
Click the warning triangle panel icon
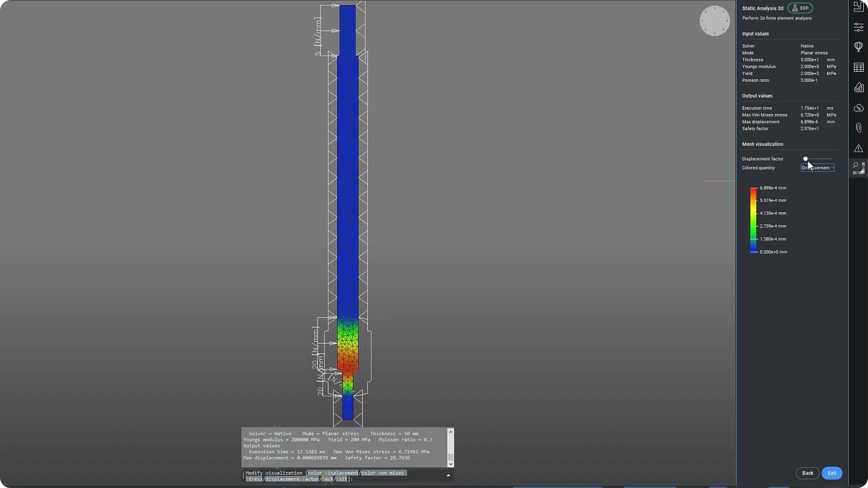point(858,148)
